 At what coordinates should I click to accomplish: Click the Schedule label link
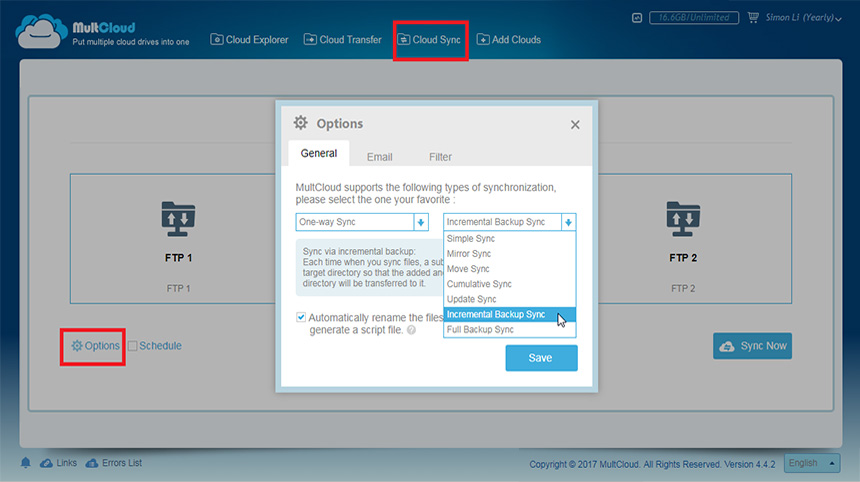point(160,346)
